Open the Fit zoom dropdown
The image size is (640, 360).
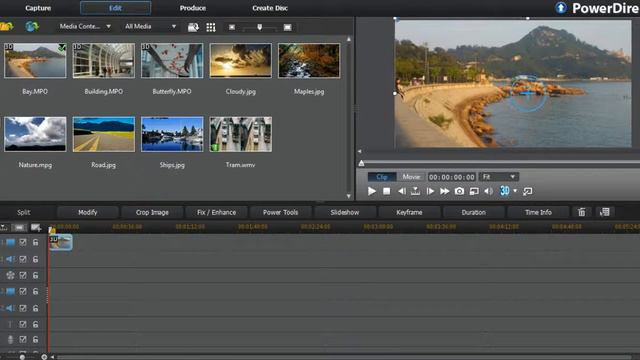pyautogui.click(x=499, y=177)
